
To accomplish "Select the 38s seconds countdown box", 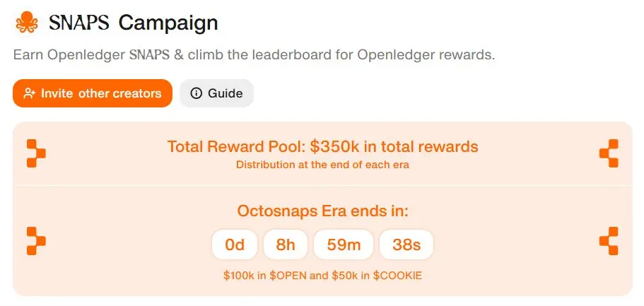I will (406, 245).
